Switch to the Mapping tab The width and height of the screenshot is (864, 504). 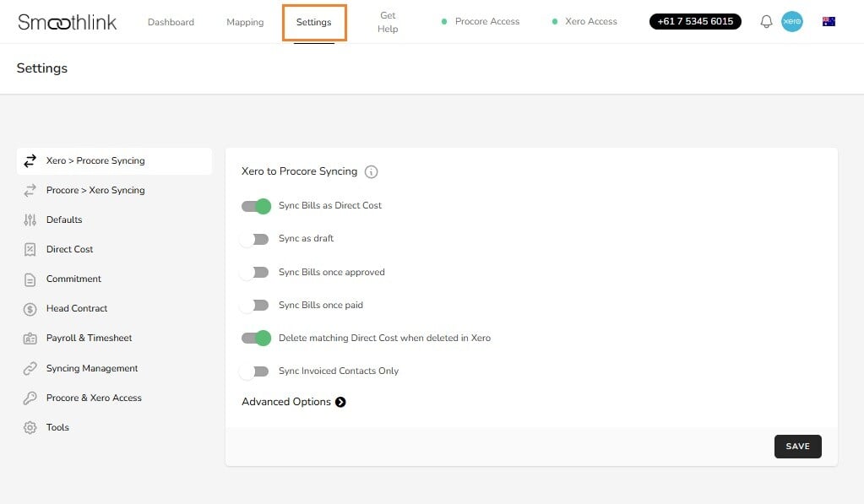tap(244, 22)
